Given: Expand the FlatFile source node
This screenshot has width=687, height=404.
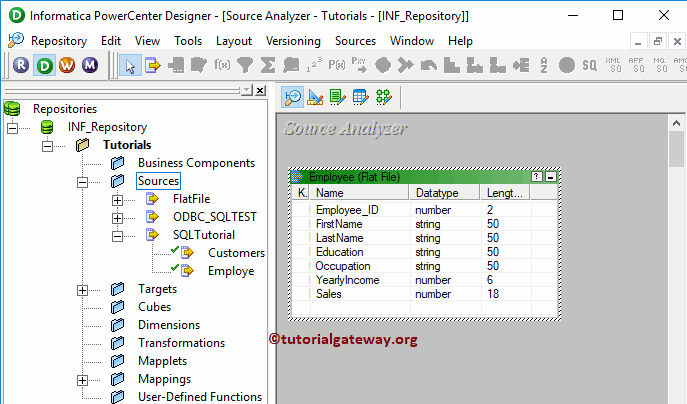Looking at the screenshot, I should [x=118, y=200].
